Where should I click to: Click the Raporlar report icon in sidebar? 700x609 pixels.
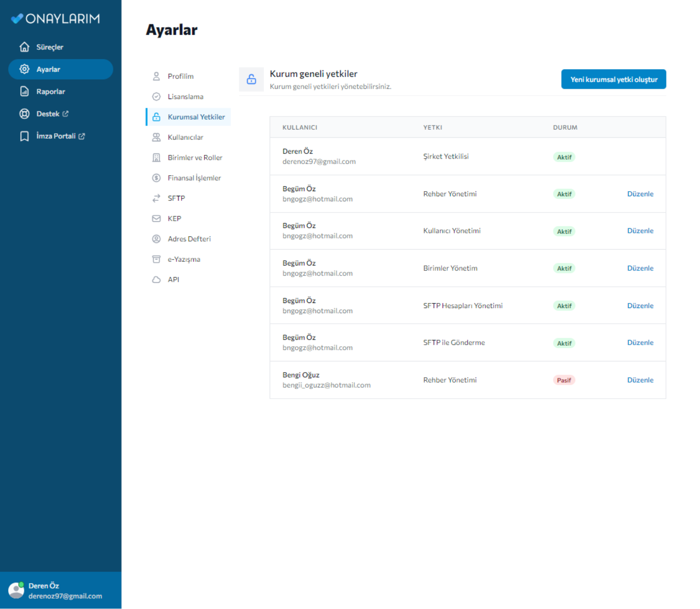click(24, 92)
